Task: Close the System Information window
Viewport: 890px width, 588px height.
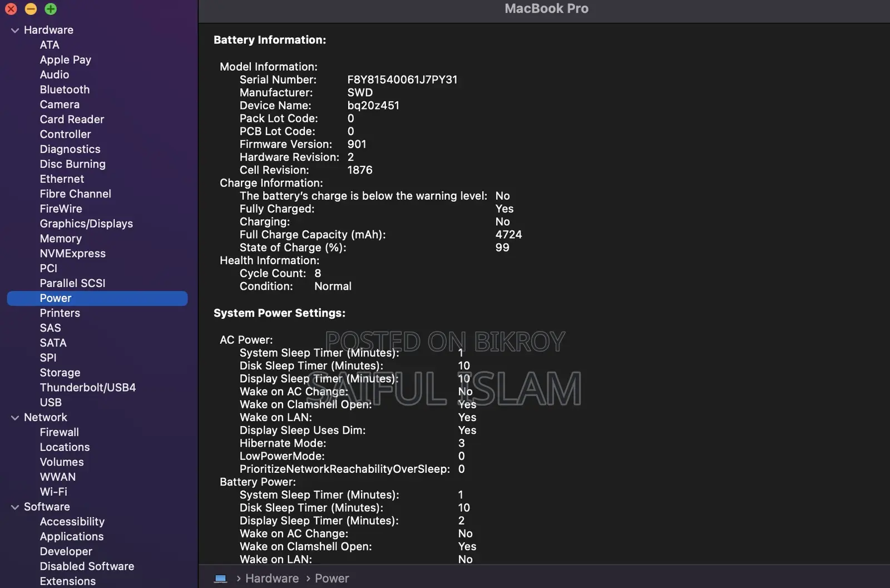Action: 11,9
